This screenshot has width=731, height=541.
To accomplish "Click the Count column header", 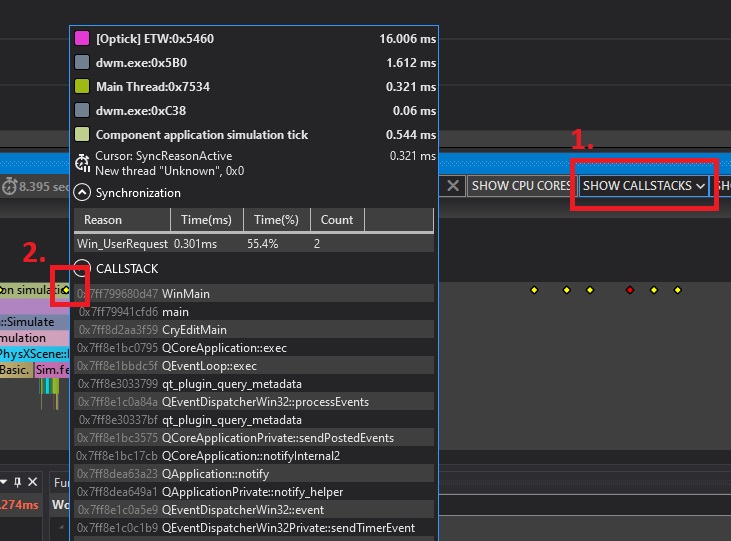I will click(x=337, y=220).
